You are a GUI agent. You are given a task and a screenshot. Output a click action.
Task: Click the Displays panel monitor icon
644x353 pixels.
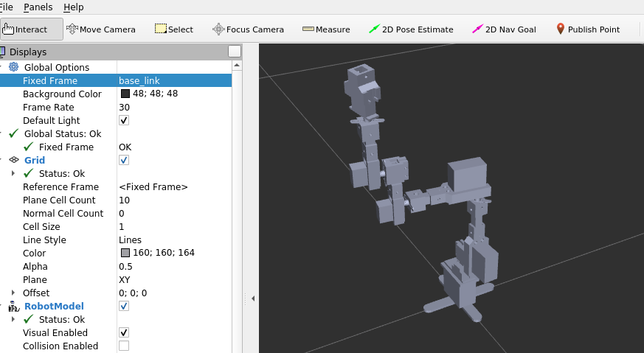click(x=2, y=52)
